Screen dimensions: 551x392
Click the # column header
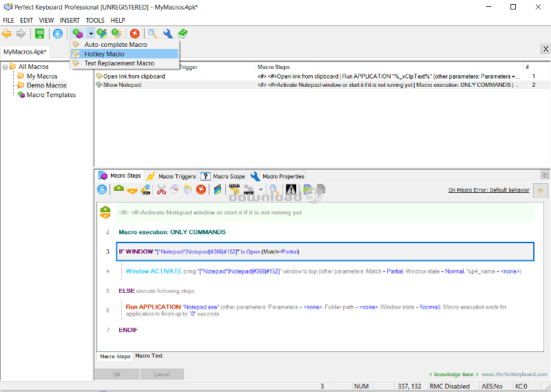[527, 67]
